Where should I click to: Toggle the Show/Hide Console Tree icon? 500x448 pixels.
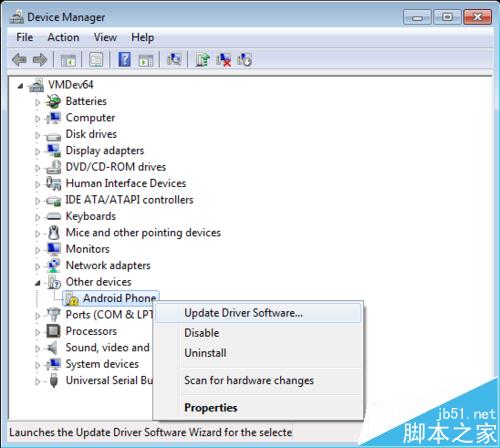68,60
